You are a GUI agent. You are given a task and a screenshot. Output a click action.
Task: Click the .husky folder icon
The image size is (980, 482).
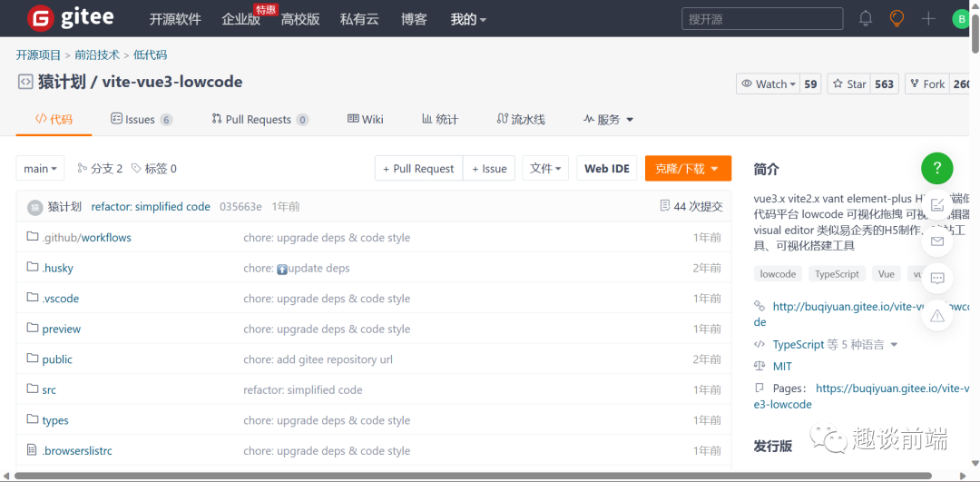33,268
